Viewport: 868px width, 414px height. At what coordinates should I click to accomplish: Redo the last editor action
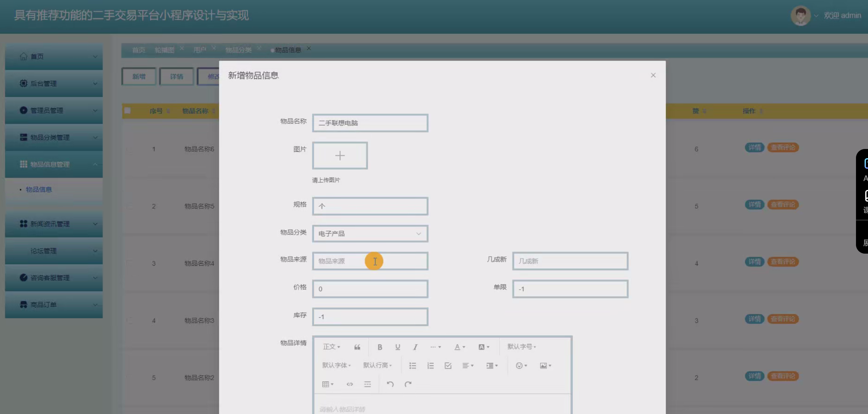pos(408,384)
